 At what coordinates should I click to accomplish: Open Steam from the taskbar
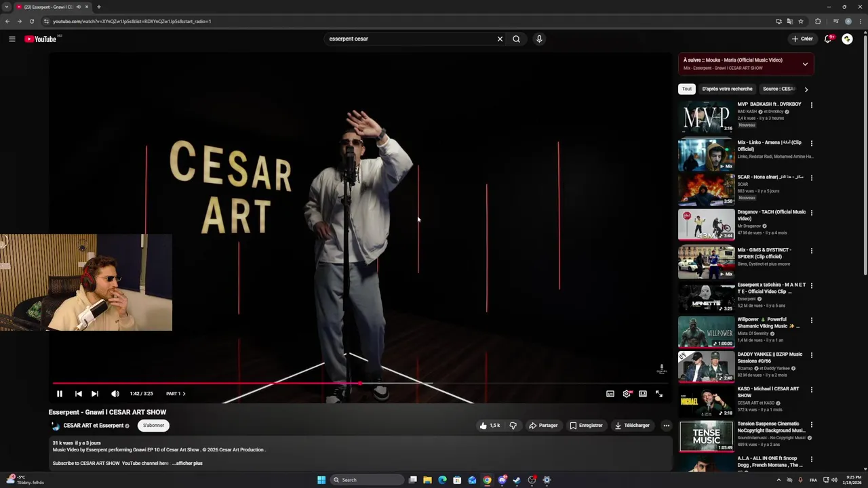pyautogui.click(x=517, y=480)
